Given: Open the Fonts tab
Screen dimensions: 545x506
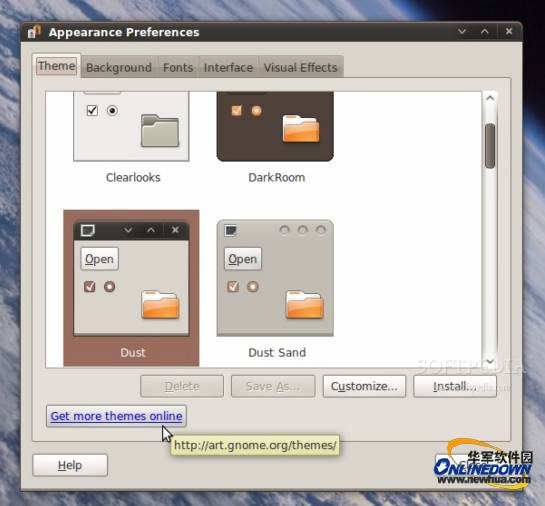Looking at the screenshot, I should [178, 67].
